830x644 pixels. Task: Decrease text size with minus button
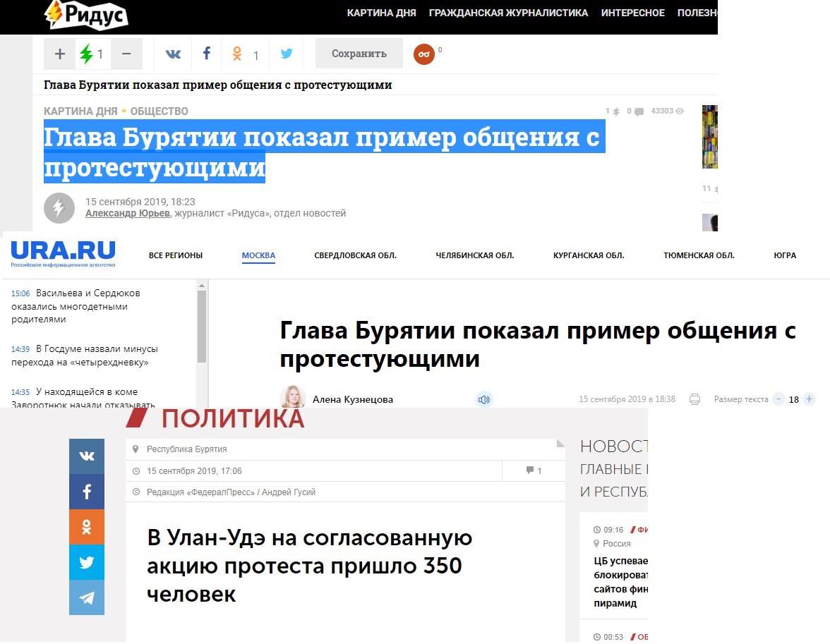[778, 399]
